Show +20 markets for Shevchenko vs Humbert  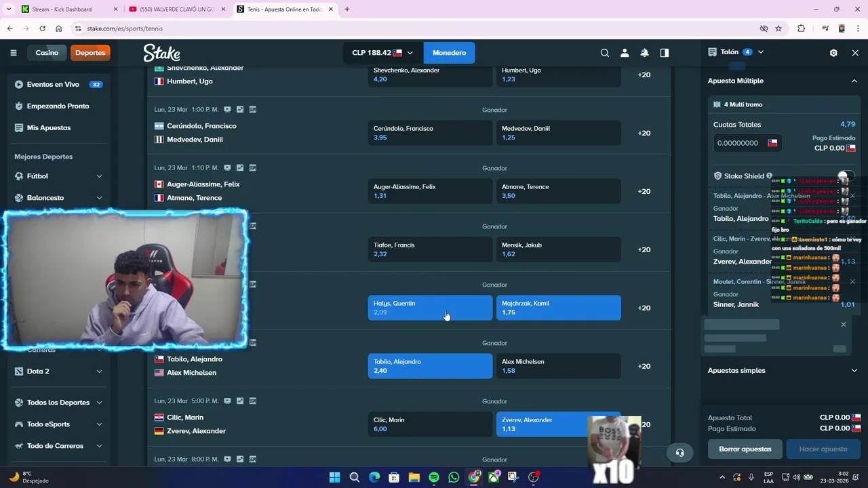[644, 75]
